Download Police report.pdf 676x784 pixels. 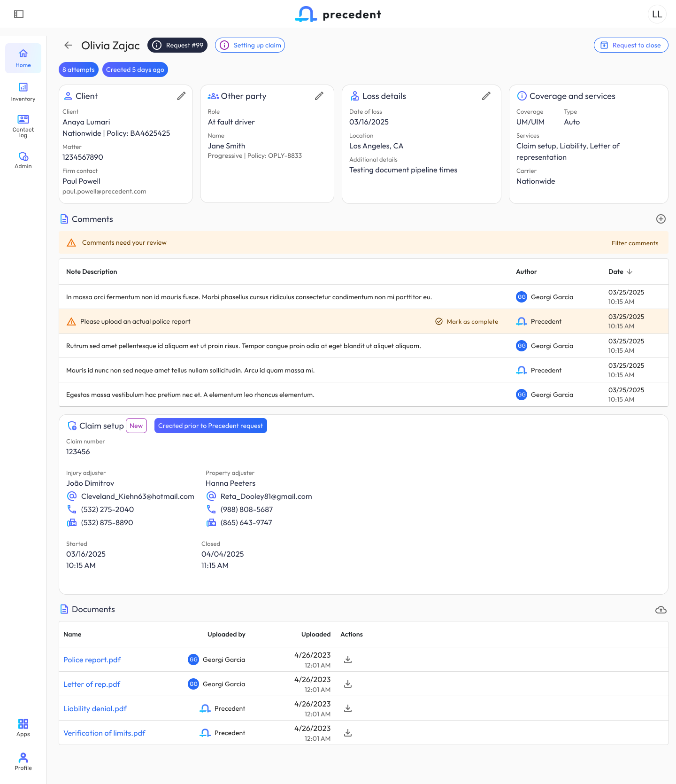(348, 660)
